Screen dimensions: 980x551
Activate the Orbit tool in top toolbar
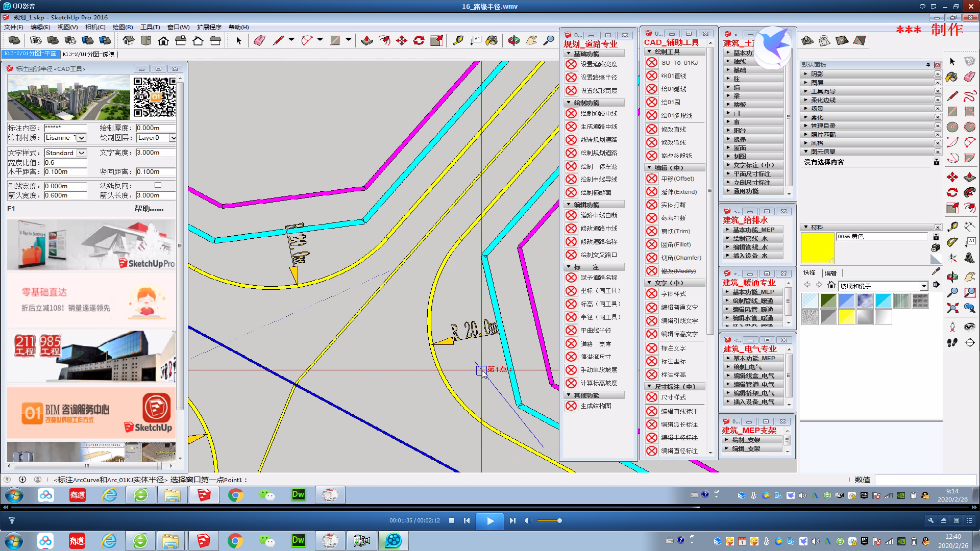tap(513, 41)
